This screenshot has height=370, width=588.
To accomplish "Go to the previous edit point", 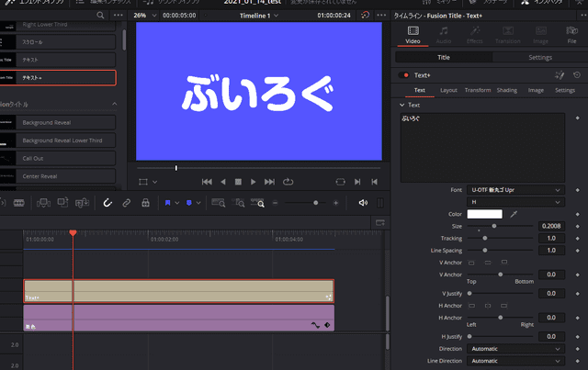I will (374, 182).
